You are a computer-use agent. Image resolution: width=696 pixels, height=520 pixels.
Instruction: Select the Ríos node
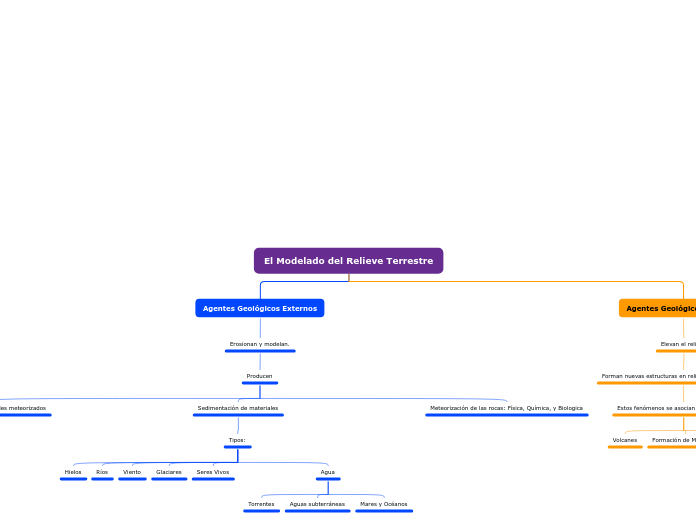tap(102, 472)
